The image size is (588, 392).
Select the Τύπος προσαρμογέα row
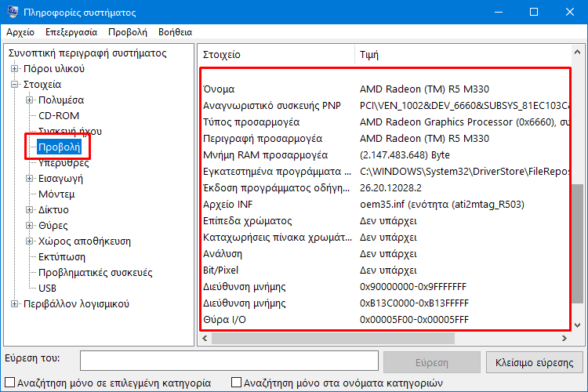click(386, 122)
